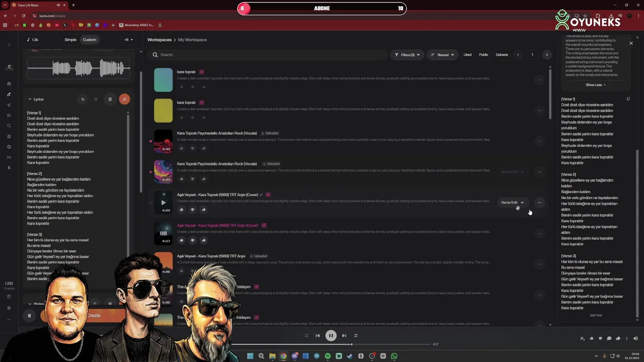
Task: Open Windows Start menu
Action: tap(250, 356)
